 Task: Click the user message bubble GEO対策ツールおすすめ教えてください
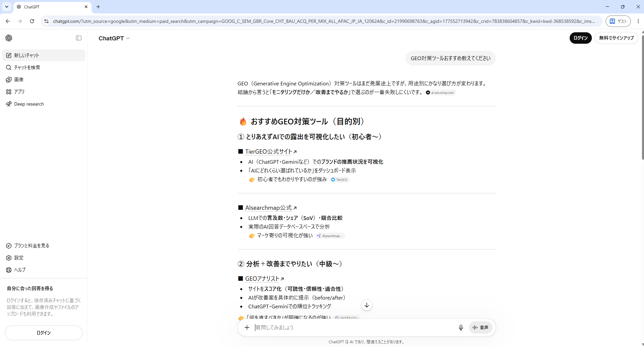pos(451,59)
